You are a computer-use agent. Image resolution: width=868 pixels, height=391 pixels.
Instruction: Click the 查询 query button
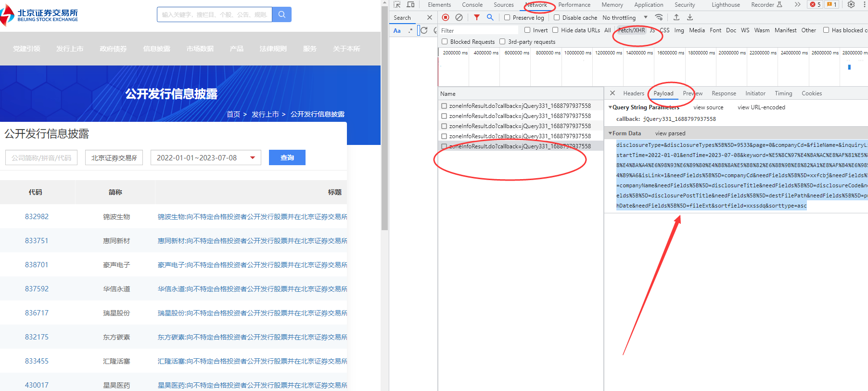coord(287,157)
